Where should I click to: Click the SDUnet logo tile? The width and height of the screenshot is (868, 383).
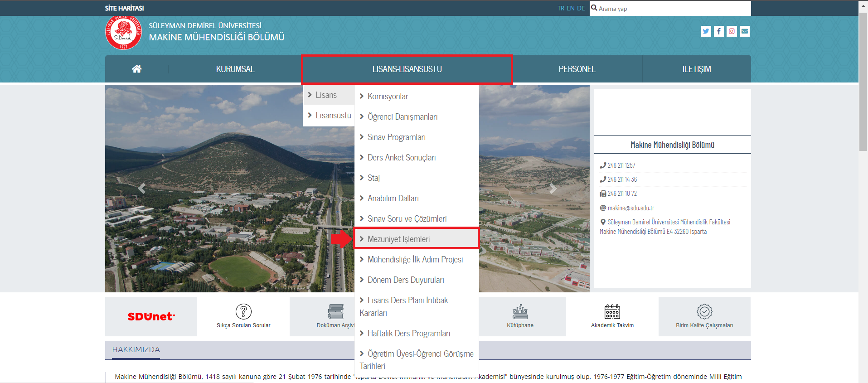(x=151, y=316)
